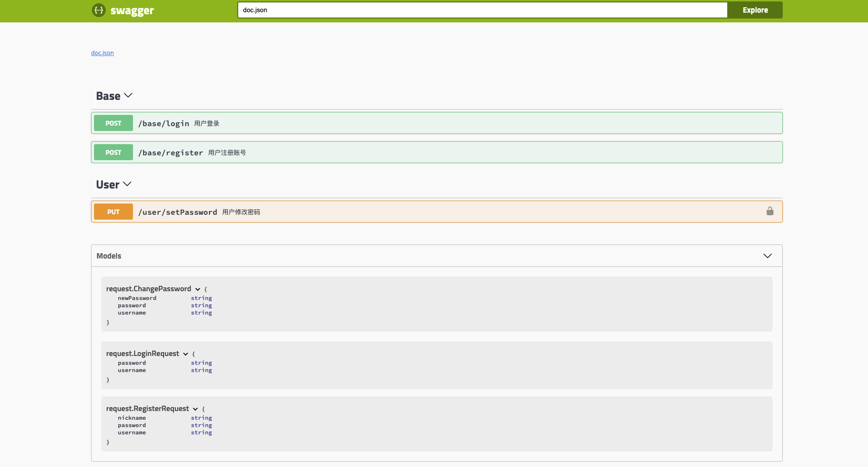Screen dimensions: 868x467
Task: Click the /user/setPassword path text
Action: click(178, 212)
